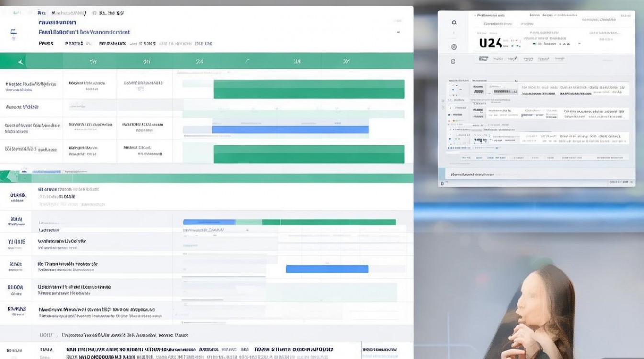Click the dash icon at the main panel's top right
Screen dimensions: 644x359
click(398, 32)
